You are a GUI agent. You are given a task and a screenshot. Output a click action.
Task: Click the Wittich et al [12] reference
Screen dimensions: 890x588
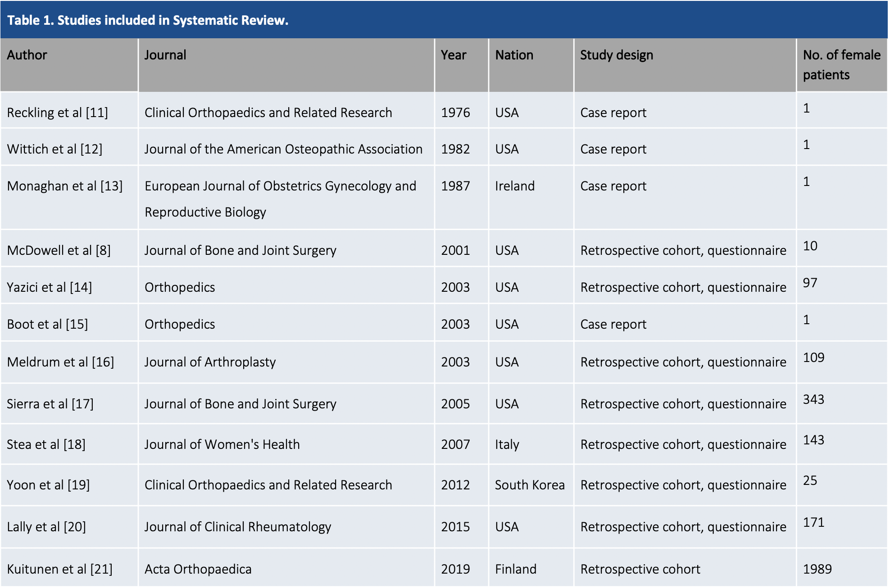[54, 149]
